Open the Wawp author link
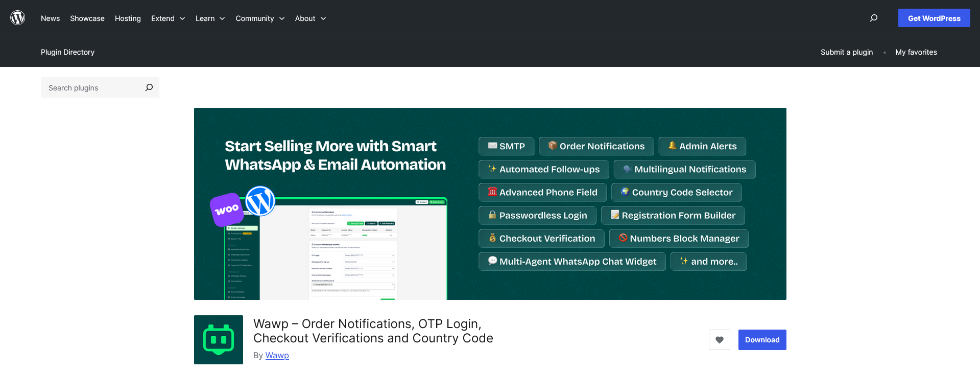980x372 pixels. coord(277,355)
